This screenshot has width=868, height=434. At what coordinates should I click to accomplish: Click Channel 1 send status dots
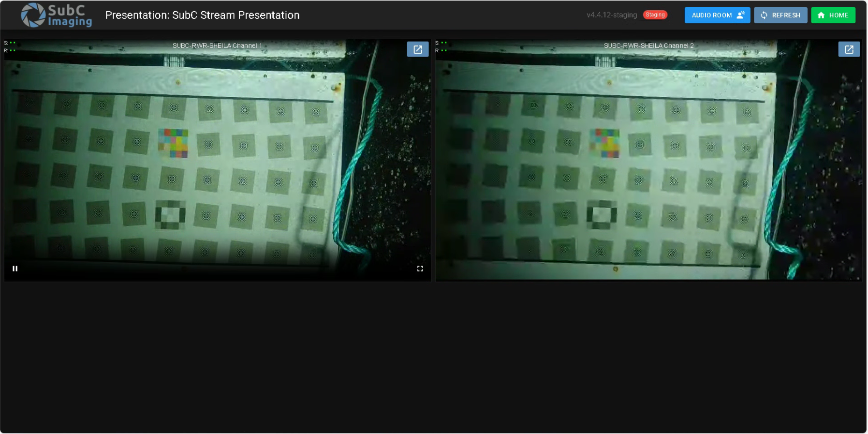click(x=13, y=43)
